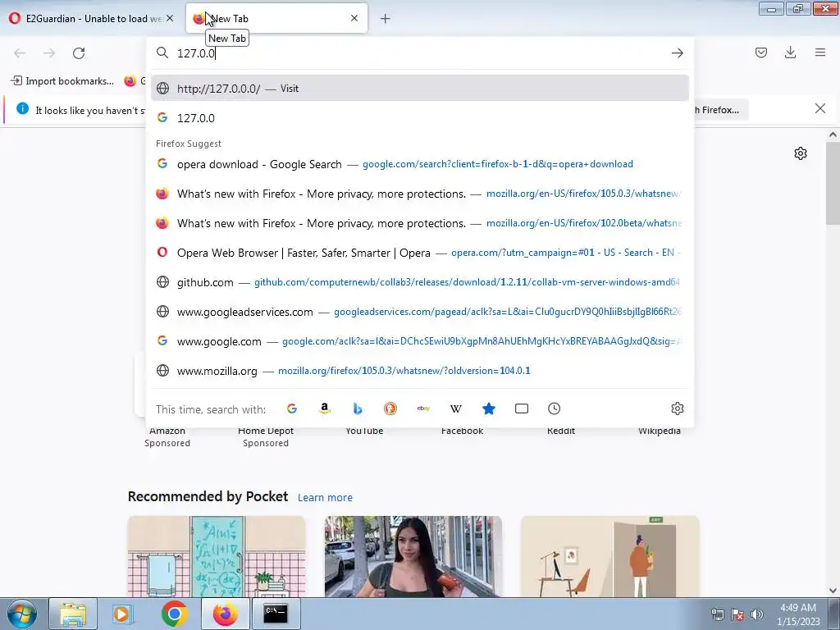The height and width of the screenshot is (630, 840).
Task: Open Windows Media Player from taskbar
Action: tap(123, 614)
